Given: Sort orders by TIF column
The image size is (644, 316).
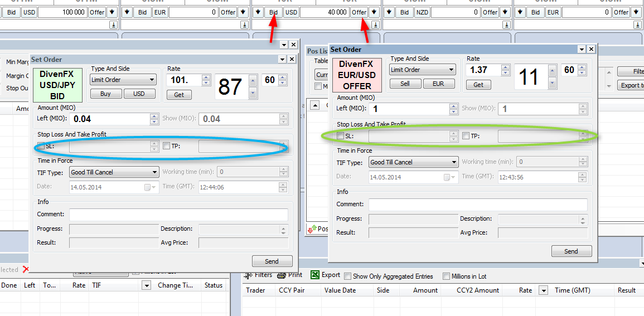Looking at the screenshot, I should tap(96, 285).
